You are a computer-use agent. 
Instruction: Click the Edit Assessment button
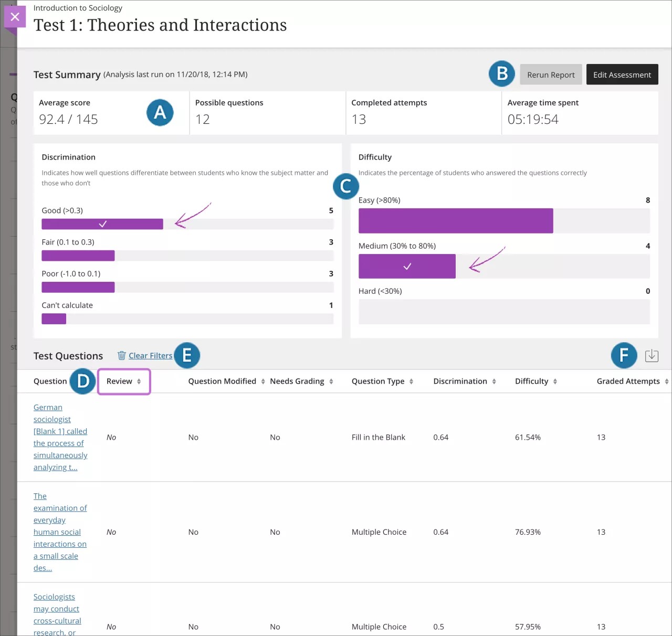pyautogui.click(x=622, y=75)
